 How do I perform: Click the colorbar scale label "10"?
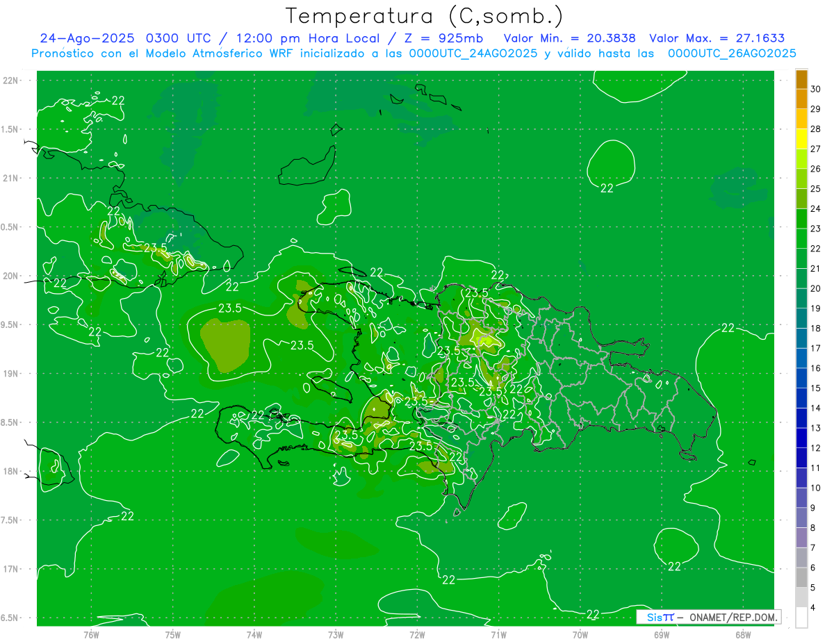coord(816,488)
